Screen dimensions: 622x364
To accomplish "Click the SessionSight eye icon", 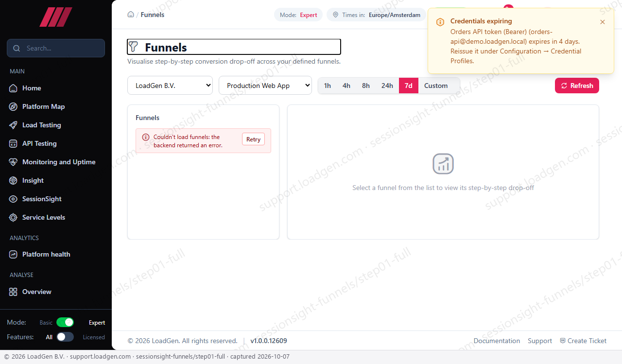I will 13,199.
